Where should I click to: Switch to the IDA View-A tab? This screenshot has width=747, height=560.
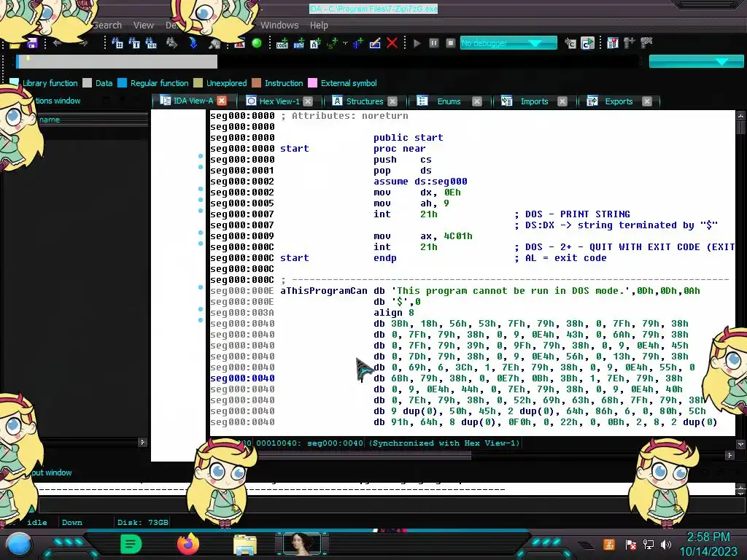click(x=193, y=101)
